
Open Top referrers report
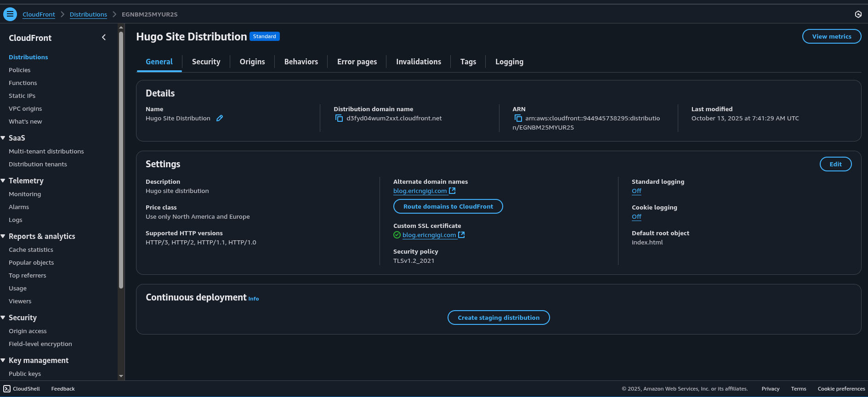(x=27, y=275)
